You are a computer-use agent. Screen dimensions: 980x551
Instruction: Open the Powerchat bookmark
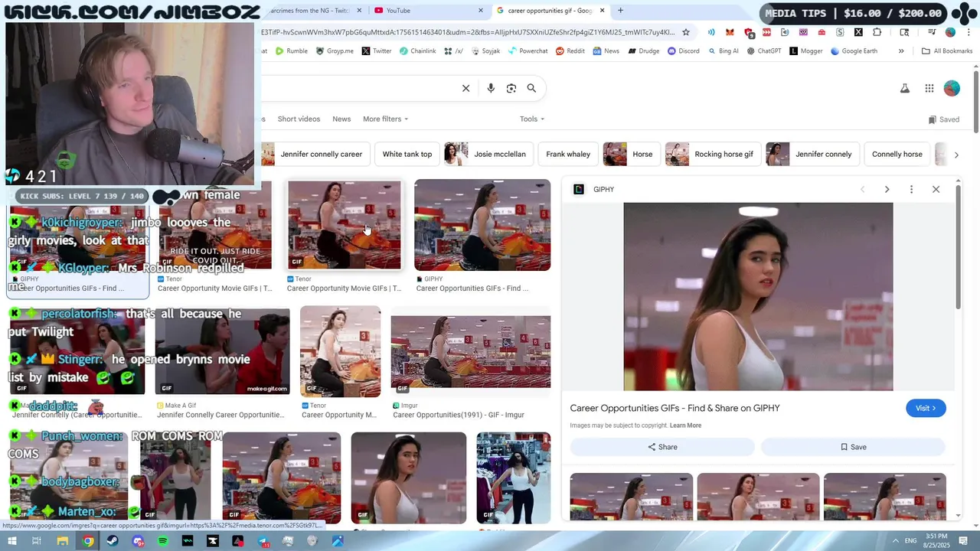528,51
